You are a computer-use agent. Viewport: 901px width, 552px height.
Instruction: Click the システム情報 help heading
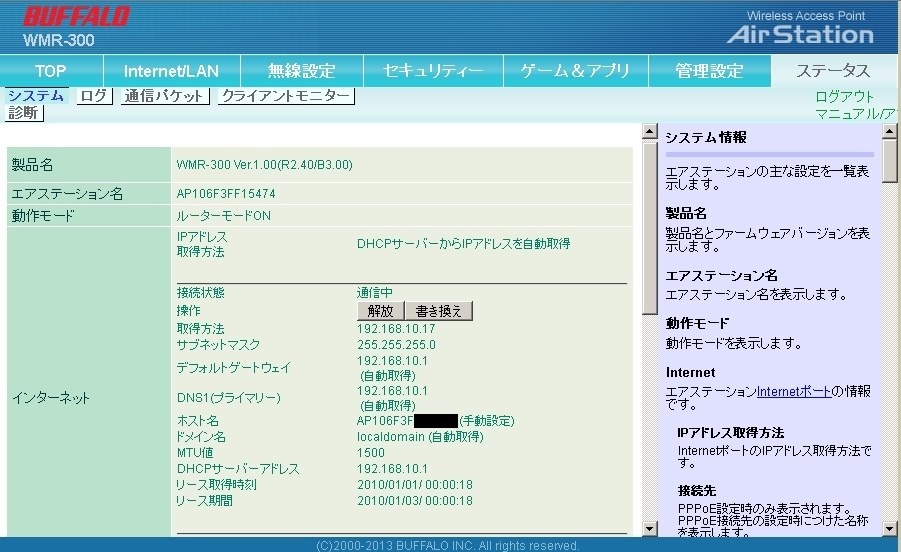tap(706, 137)
